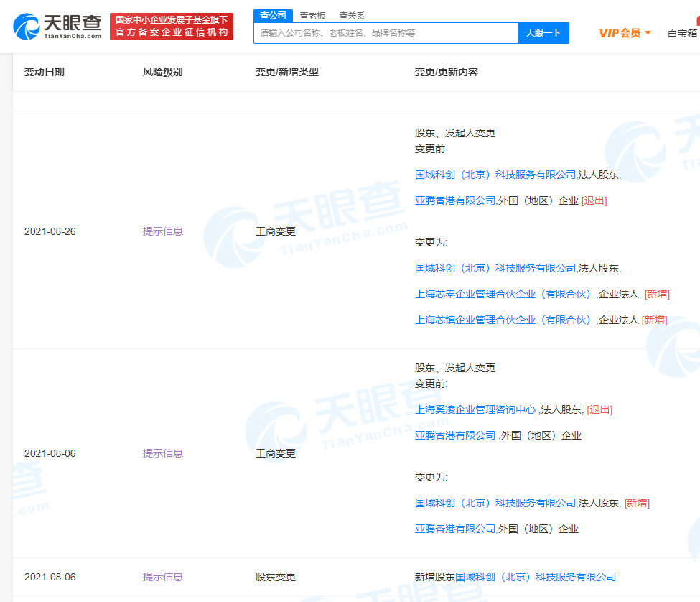This screenshot has width=700, height=602.
Task: Open the 上海奚凌企业管理咨询中心 company link
Action: (475, 409)
